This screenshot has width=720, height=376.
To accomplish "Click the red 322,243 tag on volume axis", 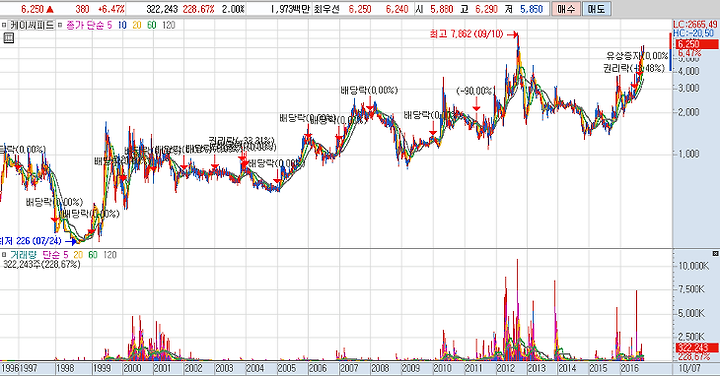I will tap(696, 348).
